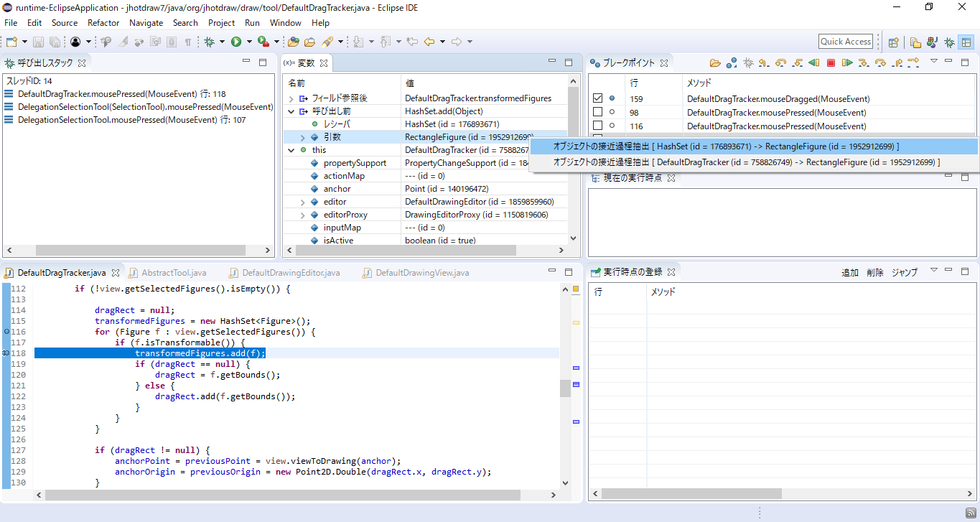The width and height of the screenshot is (980, 522).
Task: Expand the editorProxy field
Action: (302, 215)
